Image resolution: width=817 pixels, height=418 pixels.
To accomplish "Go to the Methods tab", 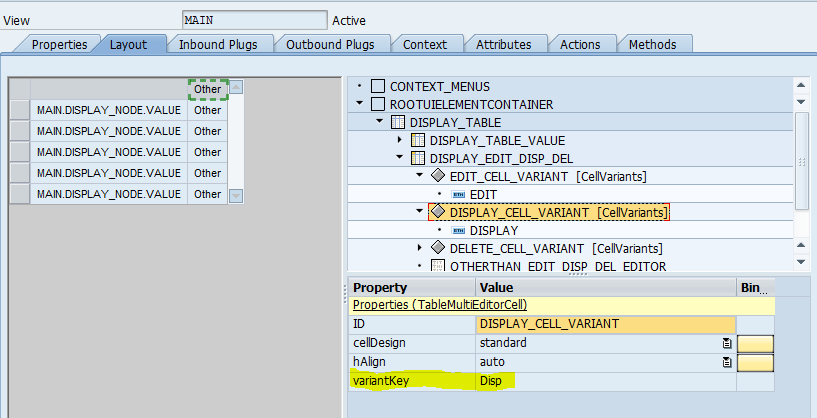I will [652, 45].
